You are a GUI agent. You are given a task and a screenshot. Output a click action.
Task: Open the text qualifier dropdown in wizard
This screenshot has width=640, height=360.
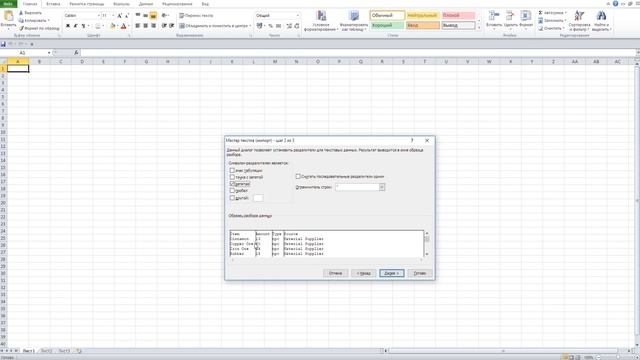382,187
